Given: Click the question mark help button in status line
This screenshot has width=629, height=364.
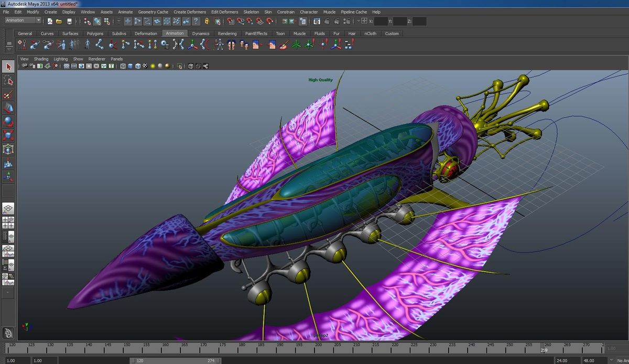Looking at the screenshot, I should tap(196, 21).
